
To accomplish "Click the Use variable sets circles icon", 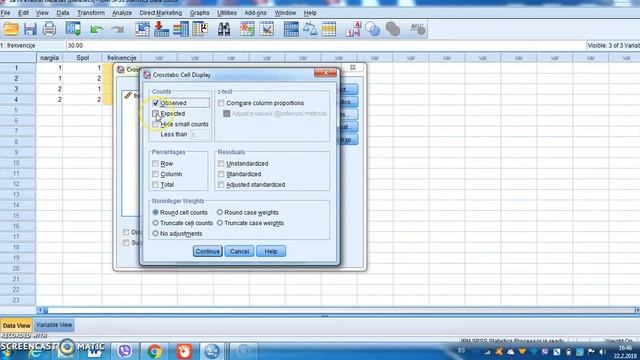I will click(x=373, y=29).
